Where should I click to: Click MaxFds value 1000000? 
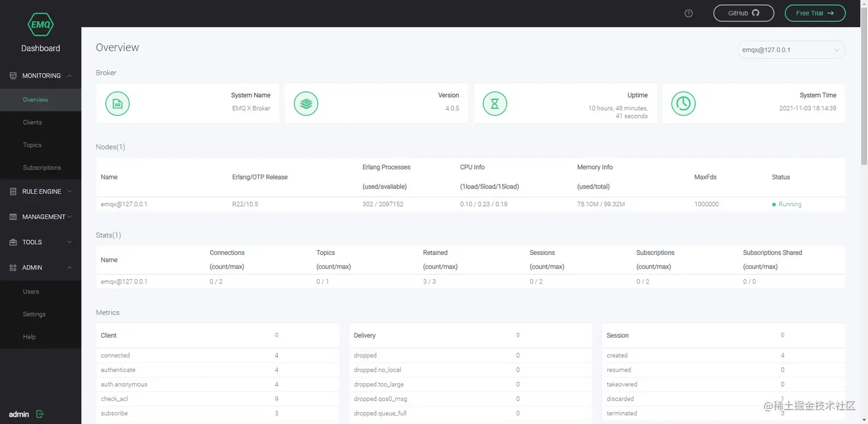[x=707, y=205]
